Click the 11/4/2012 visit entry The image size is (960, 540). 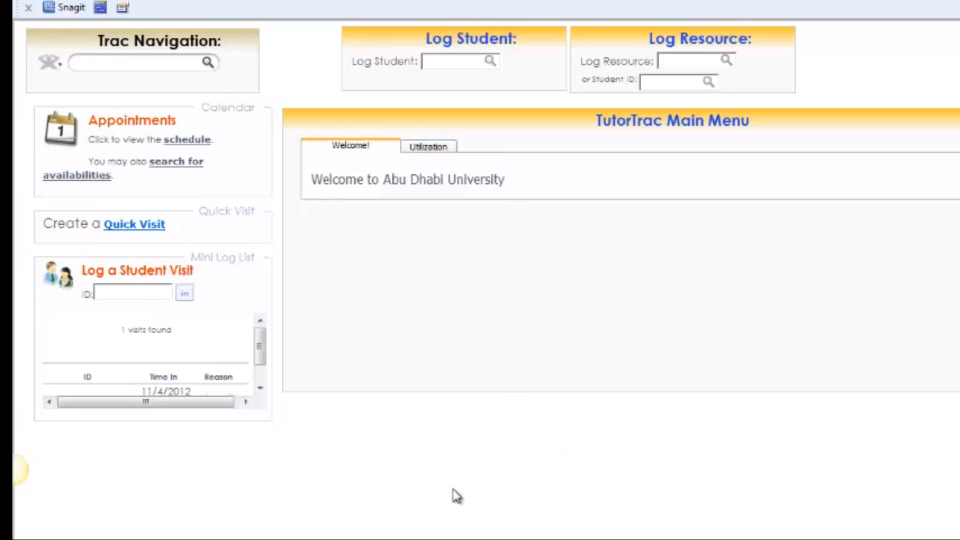tap(166, 391)
